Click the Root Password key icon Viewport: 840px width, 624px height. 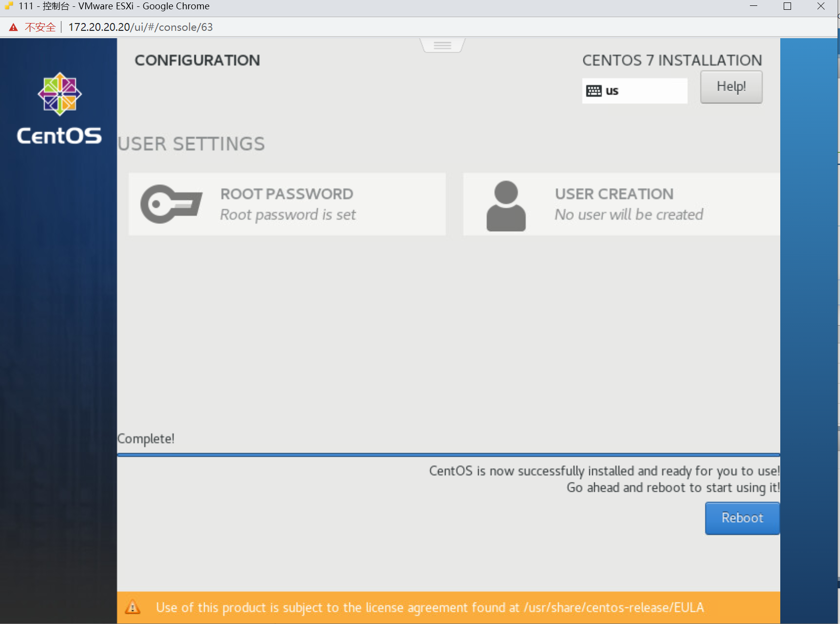[x=171, y=204]
